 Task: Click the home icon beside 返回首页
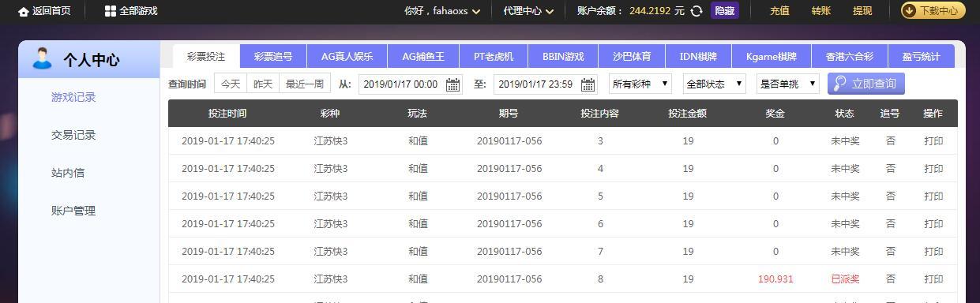click(24, 11)
